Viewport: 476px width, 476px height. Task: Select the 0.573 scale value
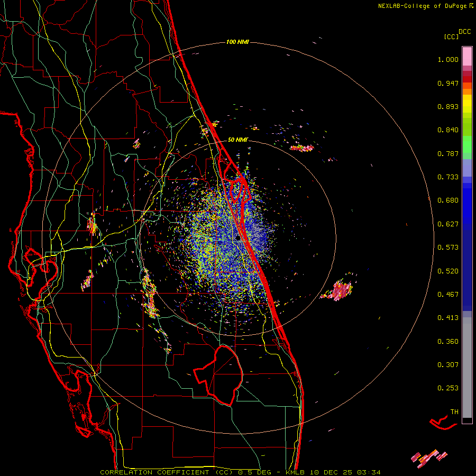[x=448, y=248]
